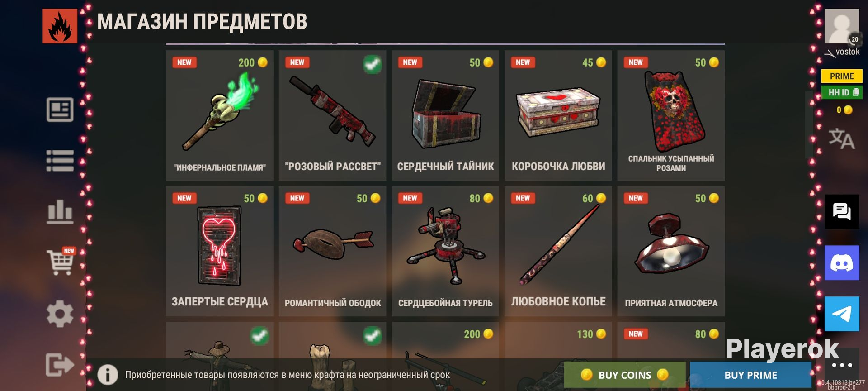Click the BUY PRIME button
Image resolution: width=868 pixels, height=391 pixels.
[750, 375]
